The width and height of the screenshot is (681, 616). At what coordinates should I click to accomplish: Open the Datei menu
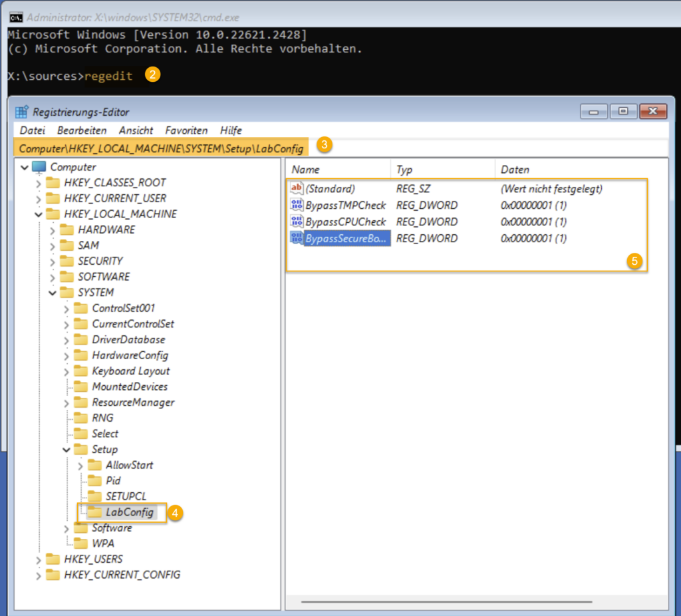pyautogui.click(x=32, y=130)
